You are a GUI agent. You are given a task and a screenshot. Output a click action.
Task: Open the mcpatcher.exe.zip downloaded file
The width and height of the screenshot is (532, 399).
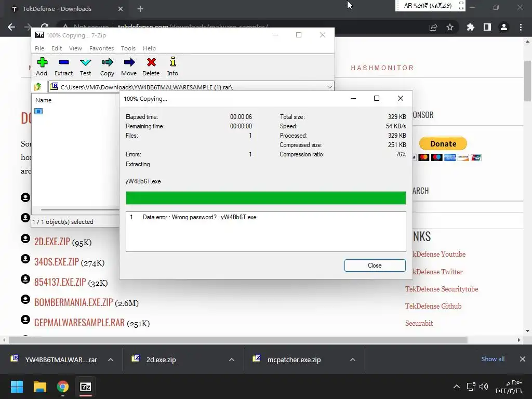coord(294,360)
